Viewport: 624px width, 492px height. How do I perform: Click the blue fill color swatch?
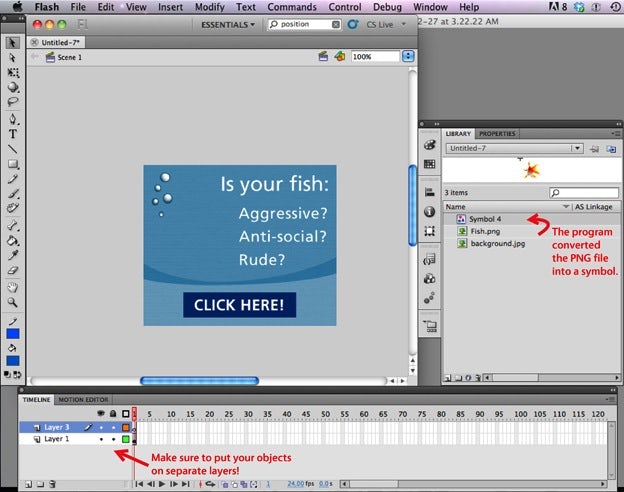point(13,361)
